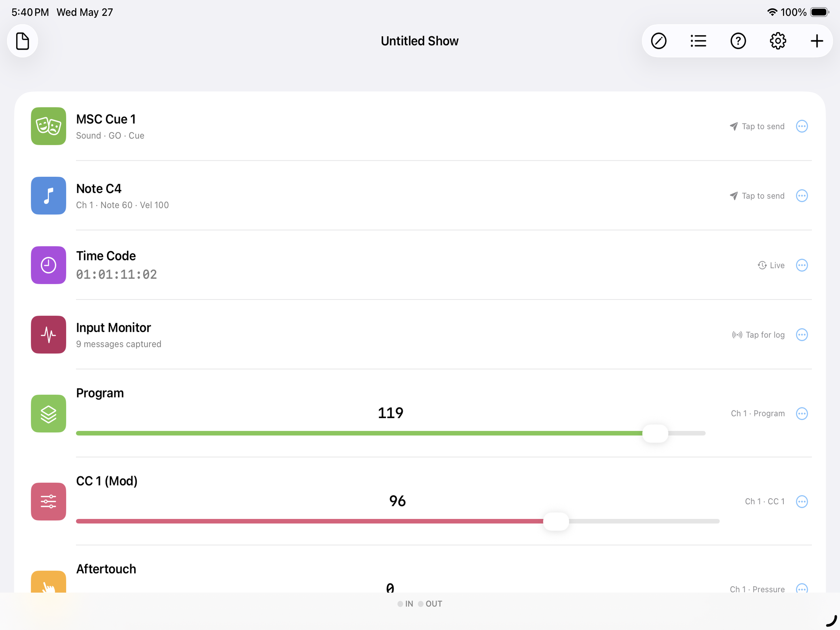Tap the Note C4 music note icon

pyautogui.click(x=48, y=196)
